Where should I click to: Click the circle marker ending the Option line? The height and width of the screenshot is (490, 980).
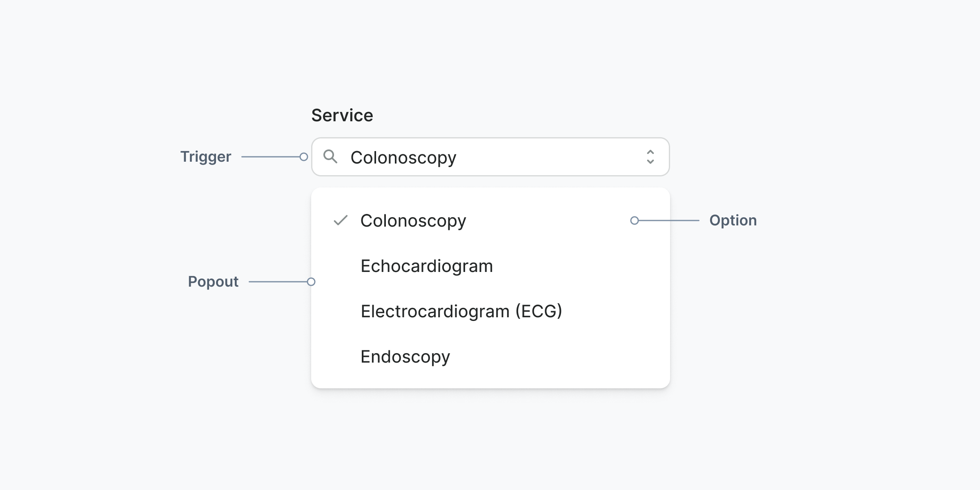(635, 220)
